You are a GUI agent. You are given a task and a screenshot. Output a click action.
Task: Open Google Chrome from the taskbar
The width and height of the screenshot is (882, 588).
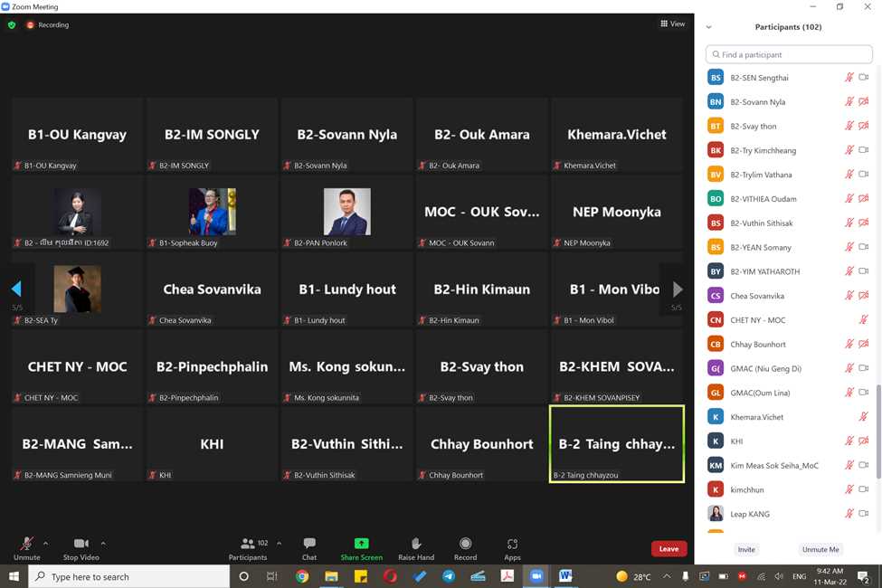(x=302, y=576)
